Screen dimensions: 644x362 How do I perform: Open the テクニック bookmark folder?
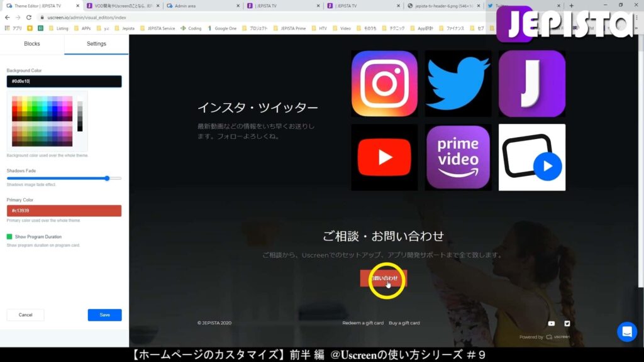[394, 28]
